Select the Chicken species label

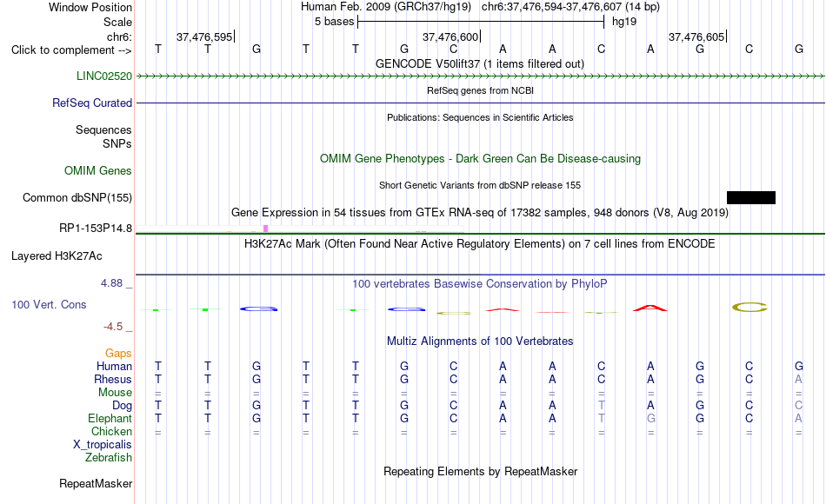coord(111,431)
